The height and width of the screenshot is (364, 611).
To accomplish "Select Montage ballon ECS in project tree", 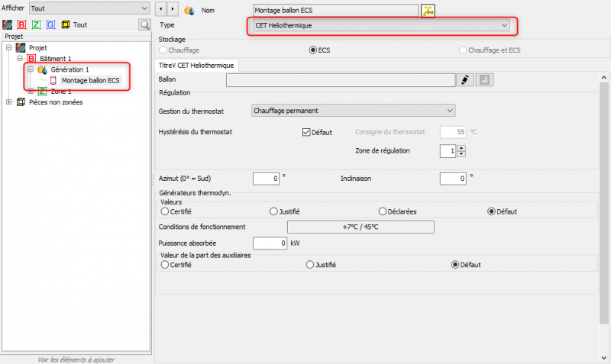I will (x=90, y=80).
